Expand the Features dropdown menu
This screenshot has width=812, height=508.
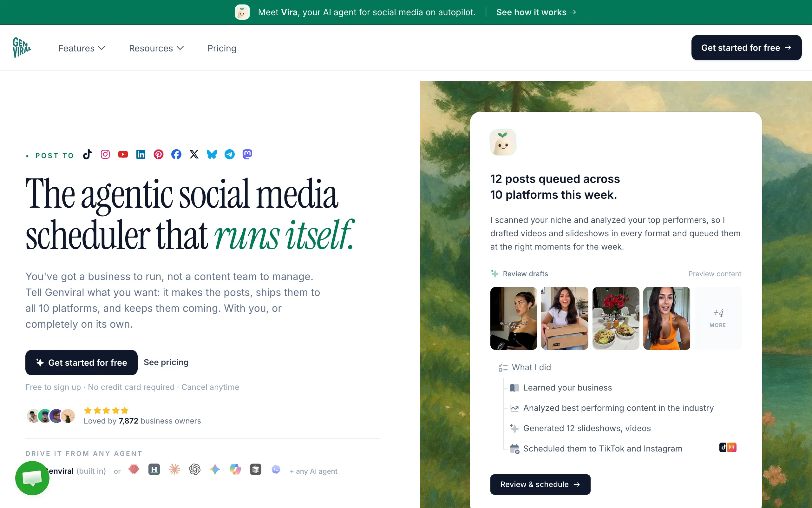[x=82, y=48]
